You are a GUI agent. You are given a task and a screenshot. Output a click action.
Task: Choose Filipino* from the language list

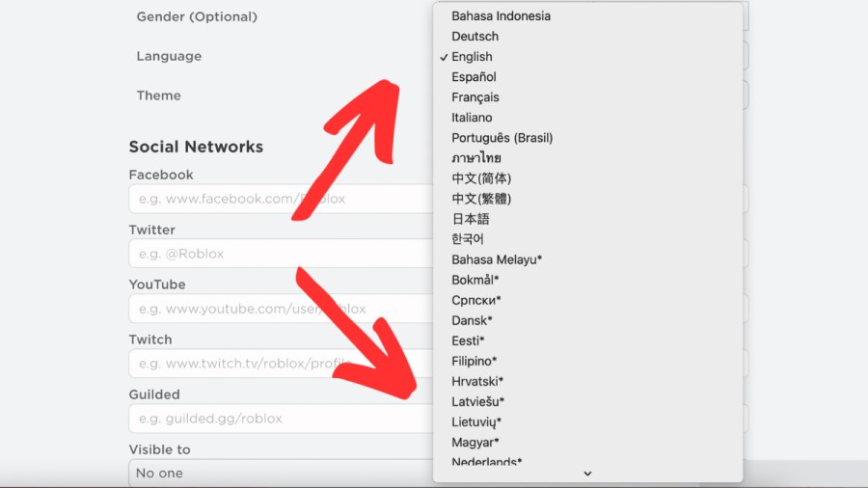click(475, 362)
